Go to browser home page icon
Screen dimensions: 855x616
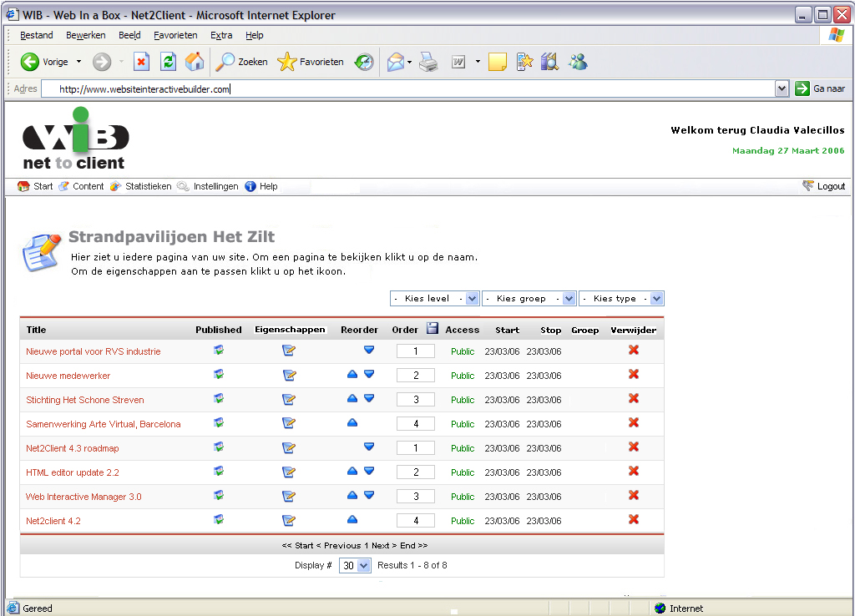[194, 62]
